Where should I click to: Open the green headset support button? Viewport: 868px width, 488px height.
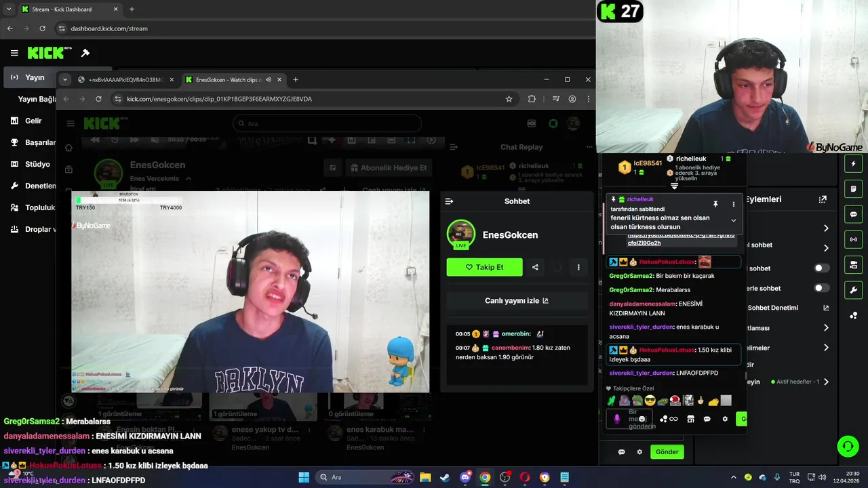pos(848,446)
